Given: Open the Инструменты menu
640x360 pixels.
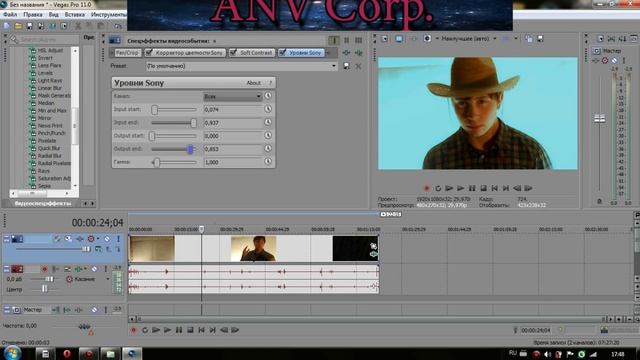Looking at the screenshot, I should click(x=109, y=15).
